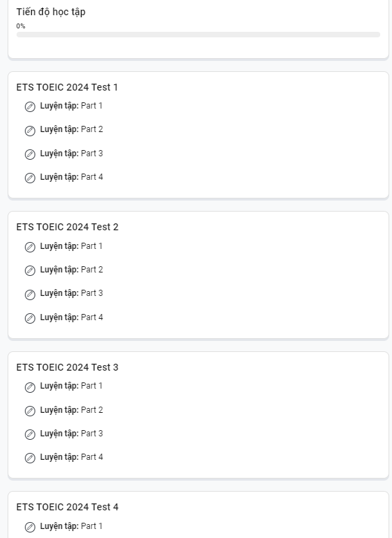Select the ETS TOEIC 2024 Test 2 heading

[67, 227]
